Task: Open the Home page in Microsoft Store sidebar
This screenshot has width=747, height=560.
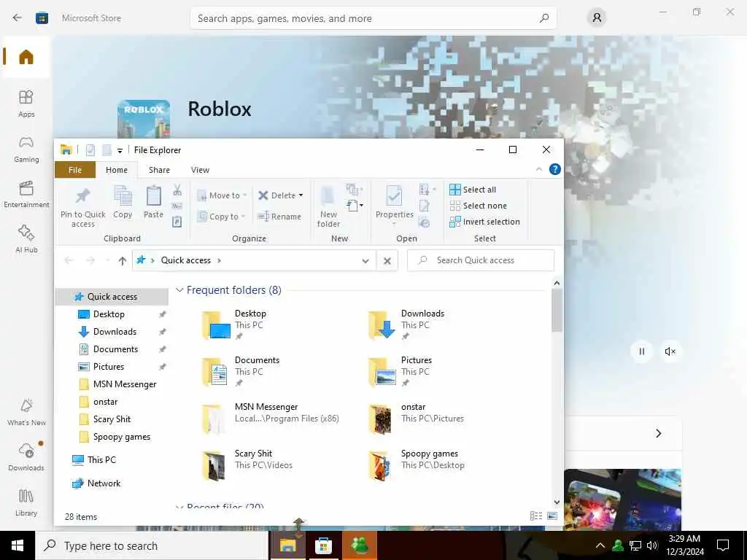Action: pyautogui.click(x=26, y=57)
